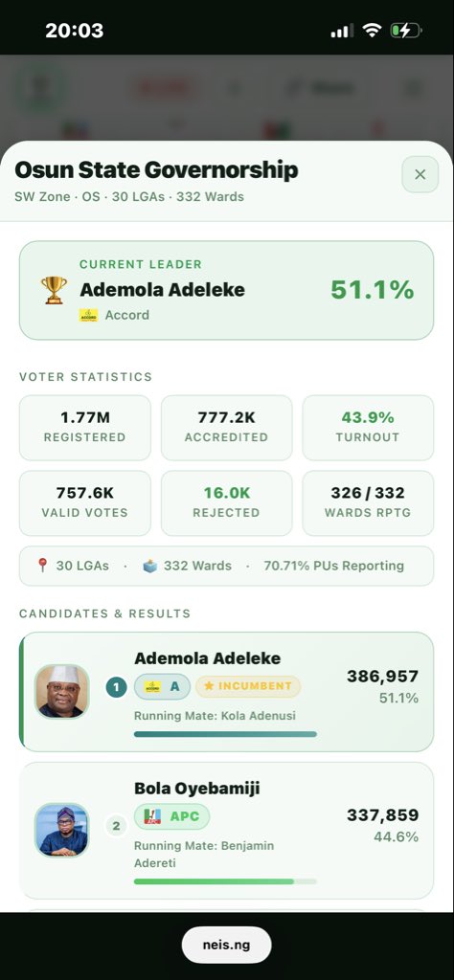The width and height of the screenshot is (454, 980).
Task: Tap the Accord 'A' party badge
Action: pyautogui.click(x=162, y=686)
